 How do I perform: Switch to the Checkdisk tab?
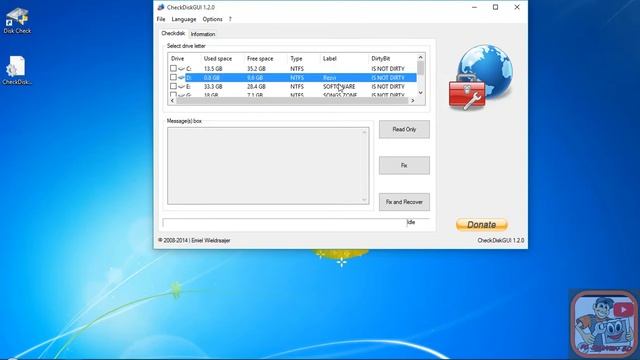click(173, 33)
